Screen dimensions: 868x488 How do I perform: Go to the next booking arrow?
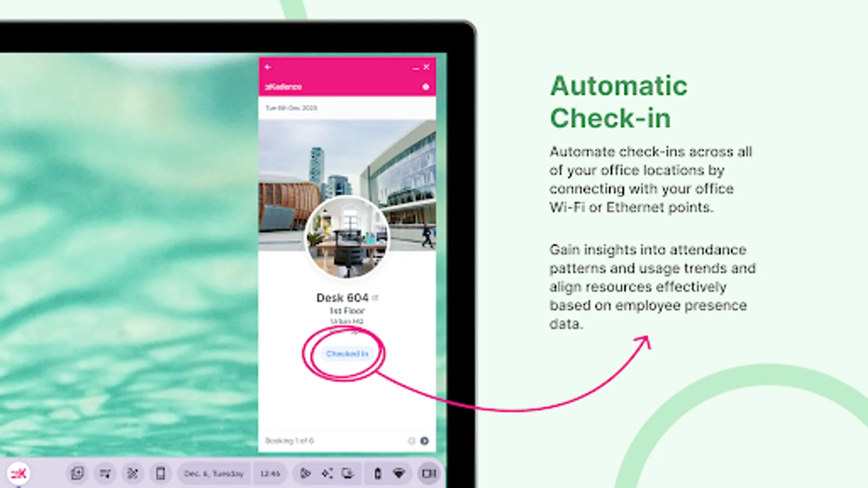pyautogui.click(x=424, y=441)
